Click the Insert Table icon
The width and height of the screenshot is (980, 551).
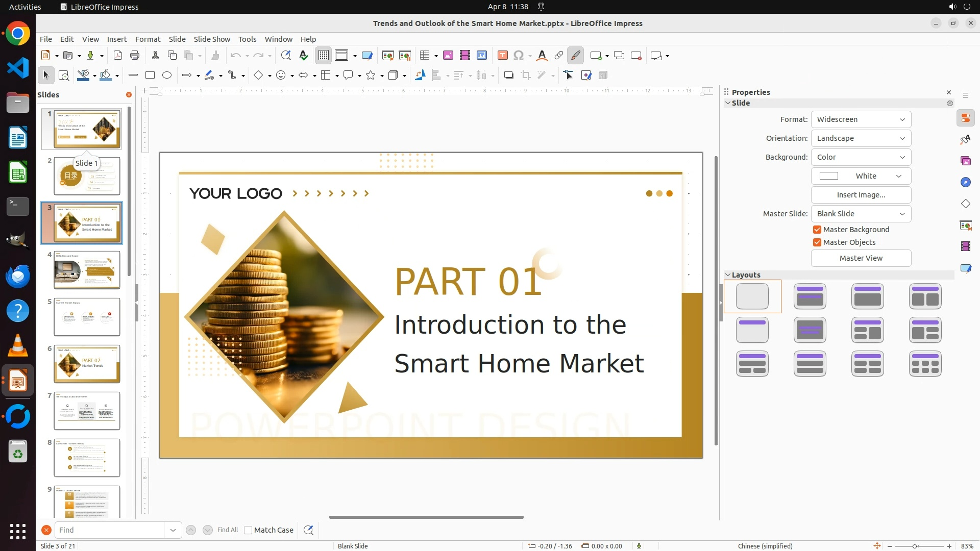click(x=425, y=56)
